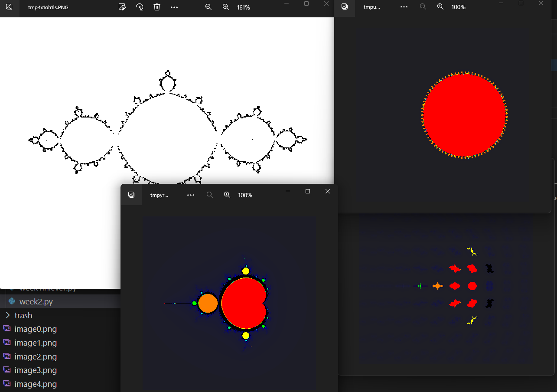Rotate the tmp4x1oh1ls.PNG image
This screenshot has height=392, width=557.
tap(140, 7)
